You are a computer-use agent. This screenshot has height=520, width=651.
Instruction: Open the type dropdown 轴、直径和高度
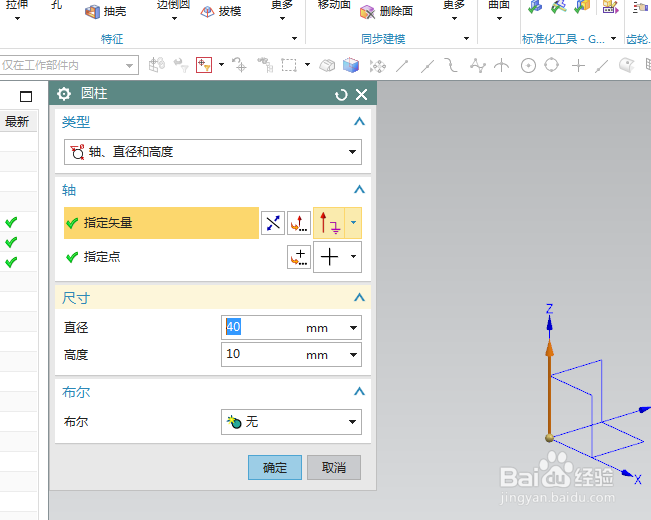[x=213, y=152]
